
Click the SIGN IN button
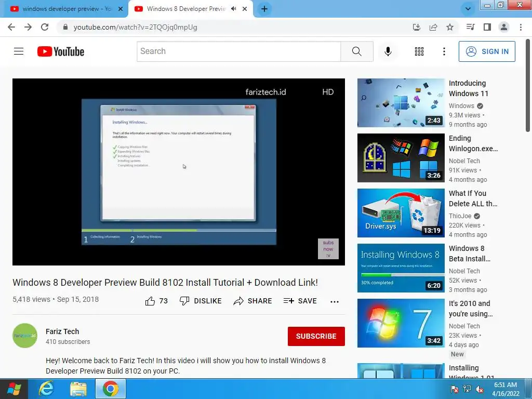click(x=487, y=51)
